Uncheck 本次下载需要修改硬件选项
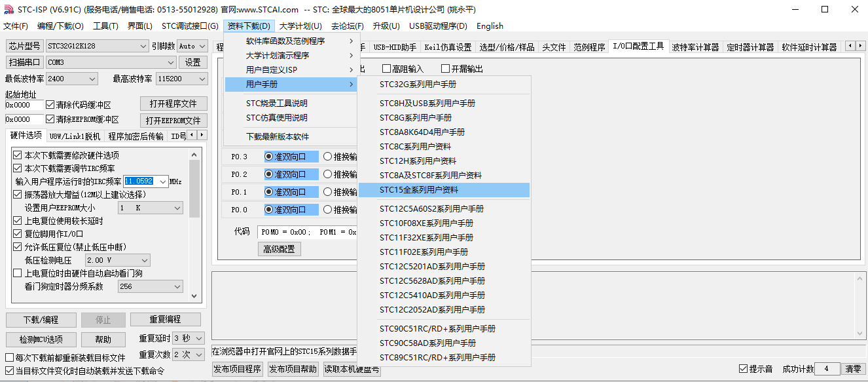This screenshot has height=382, width=868. (x=18, y=155)
